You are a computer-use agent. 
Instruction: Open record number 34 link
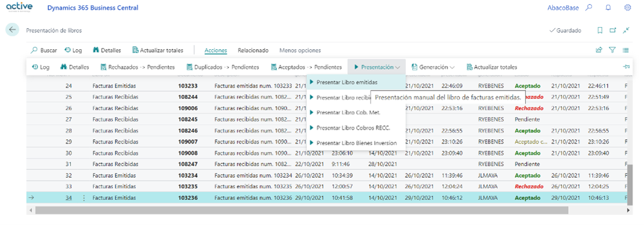[x=68, y=198]
